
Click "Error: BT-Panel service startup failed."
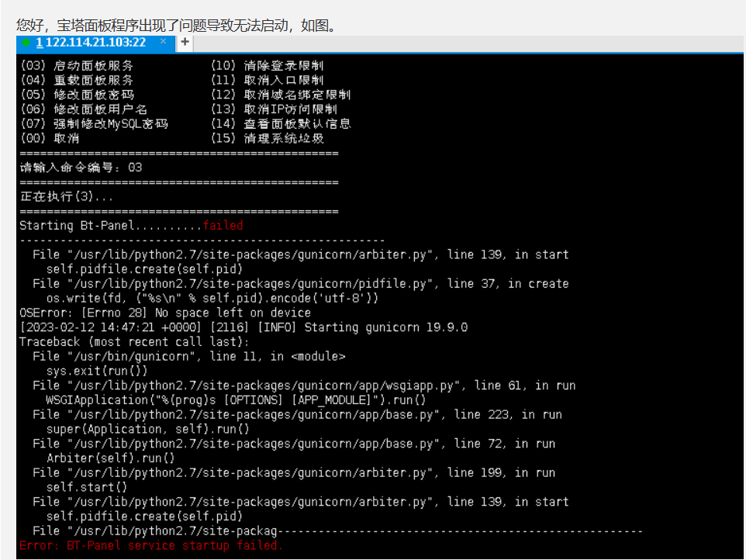pyautogui.click(x=151, y=546)
